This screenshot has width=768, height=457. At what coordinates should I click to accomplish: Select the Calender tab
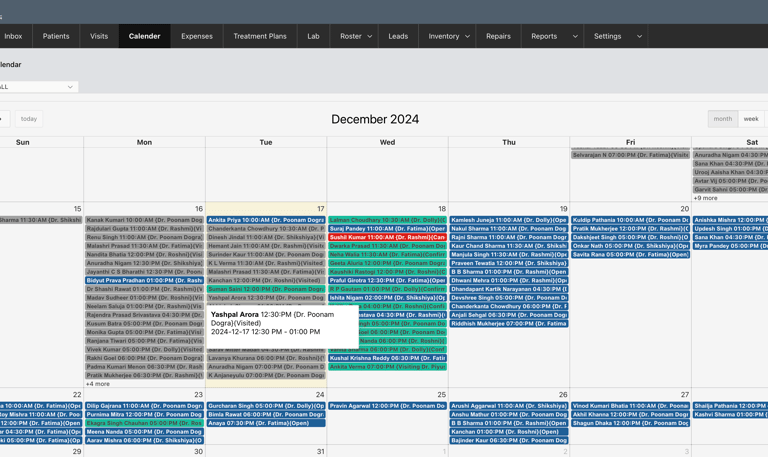[x=144, y=36]
